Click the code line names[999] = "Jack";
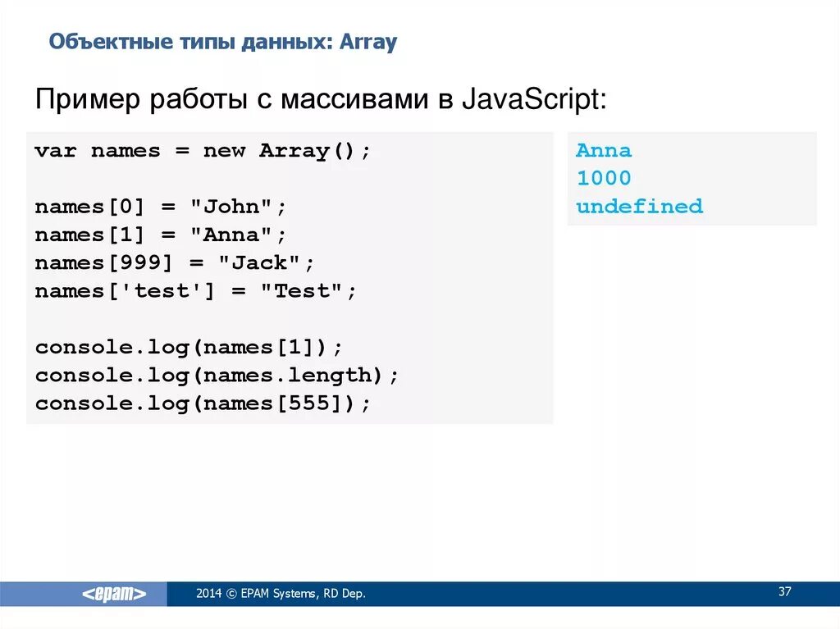The height and width of the screenshot is (629, 840). (x=175, y=263)
